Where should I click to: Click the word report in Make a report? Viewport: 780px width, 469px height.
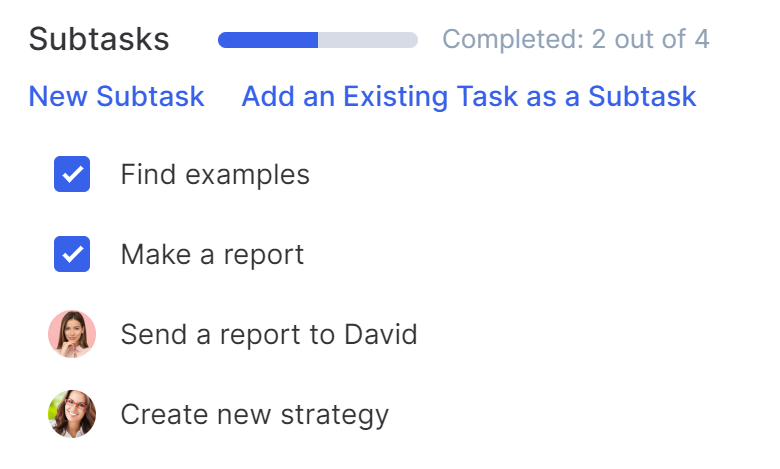[x=264, y=256]
